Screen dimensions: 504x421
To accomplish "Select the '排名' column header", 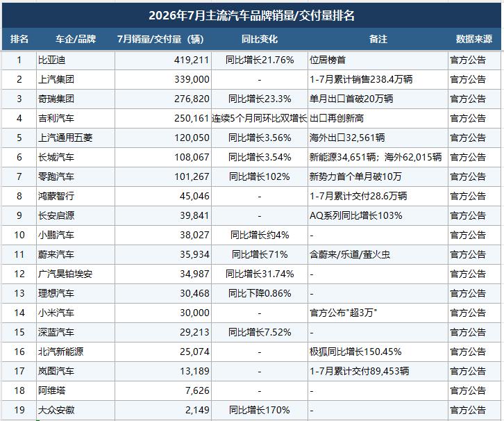I will [x=19, y=39].
